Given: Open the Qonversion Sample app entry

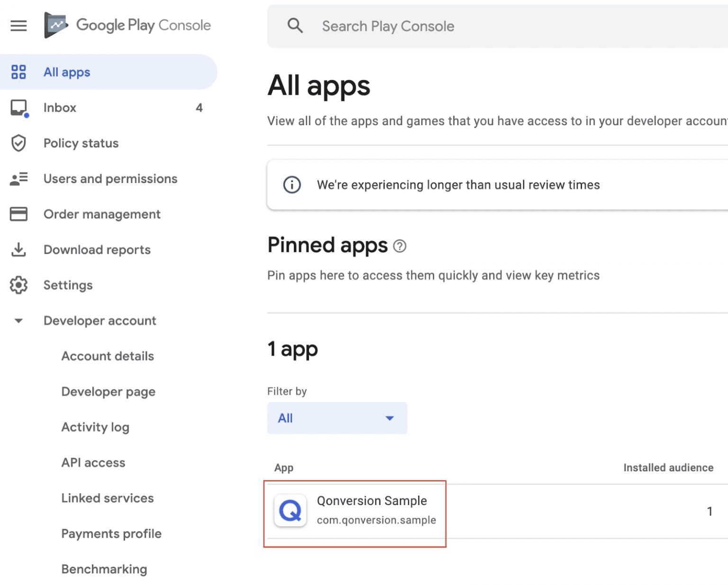Looking at the screenshot, I should pos(372,501).
